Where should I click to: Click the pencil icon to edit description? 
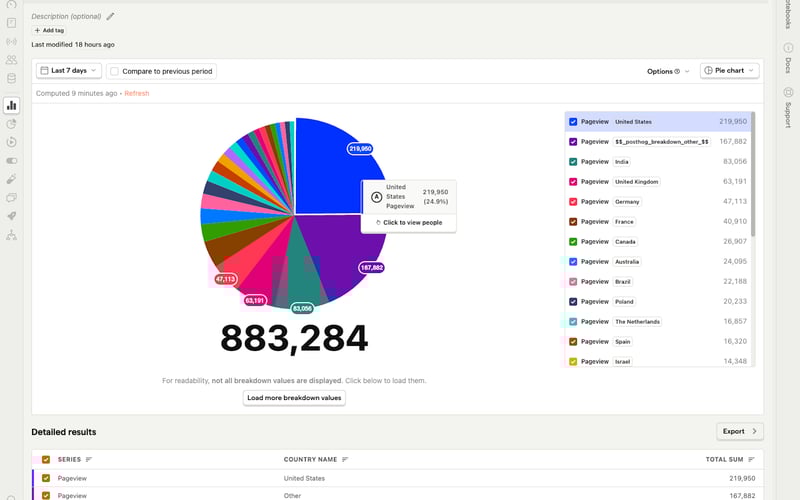pyautogui.click(x=110, y=16)
